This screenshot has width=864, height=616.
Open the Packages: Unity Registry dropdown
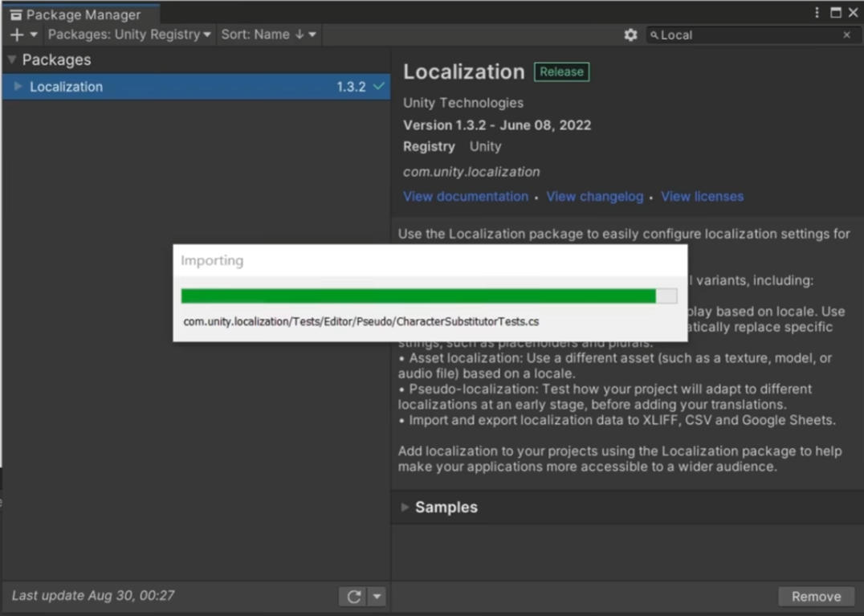[129, 35]
